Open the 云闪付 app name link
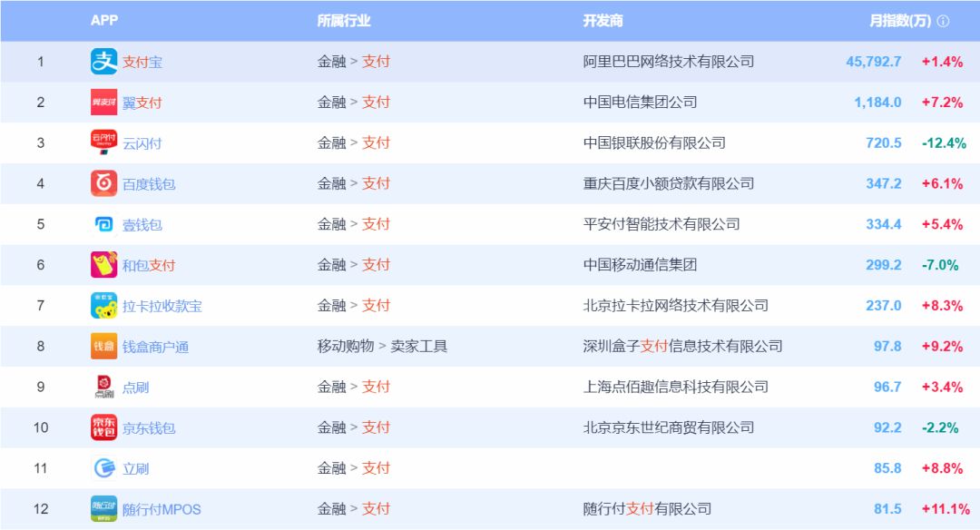Viewport: 980px width, 530px height. click(142, 143)
